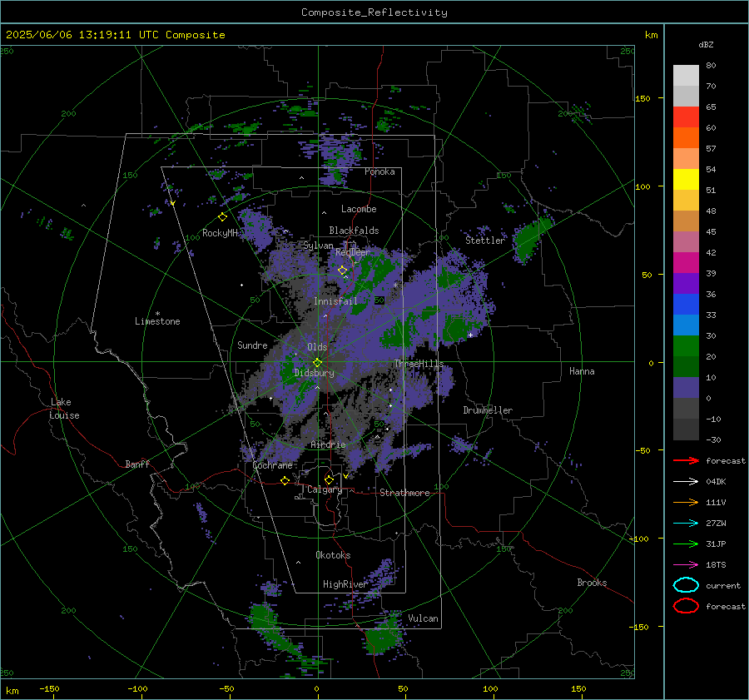Click the red forecast arrow in legend
The height and width of the screenshot is (700, 749).
pos(686,460)
